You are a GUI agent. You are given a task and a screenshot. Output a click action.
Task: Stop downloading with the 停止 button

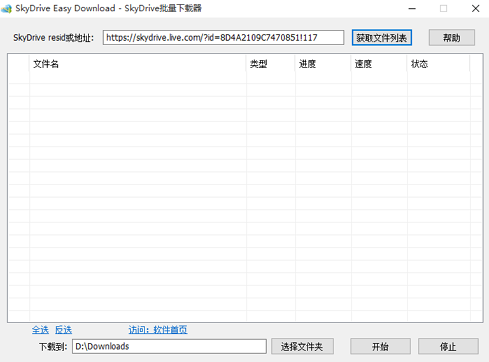pos(448,347)
